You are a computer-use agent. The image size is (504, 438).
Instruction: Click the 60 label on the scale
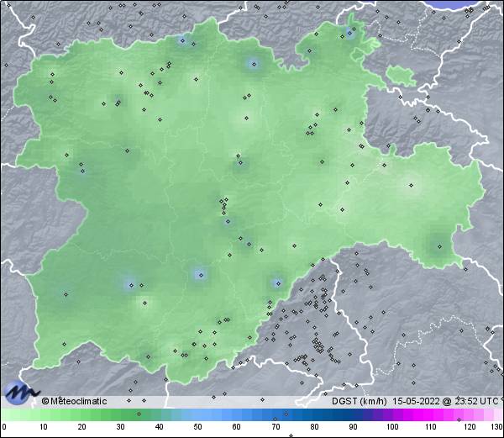tap(237, 427)
